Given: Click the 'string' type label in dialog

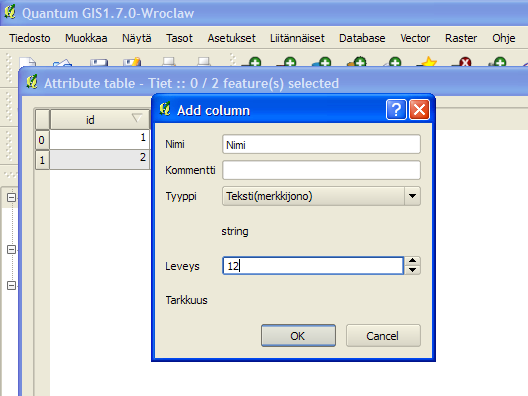Looking at the screenshot, I should click(235, 231).
